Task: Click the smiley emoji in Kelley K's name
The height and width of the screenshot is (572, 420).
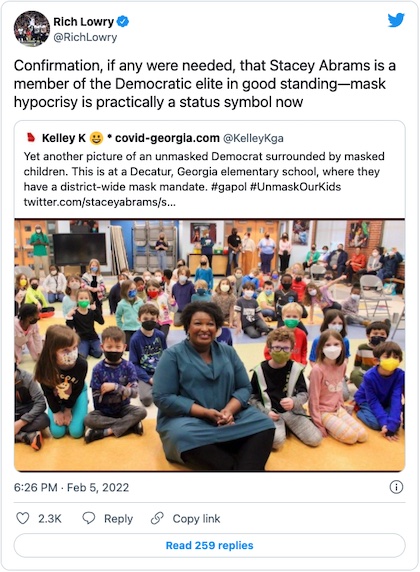Action: tap(97, 138)
